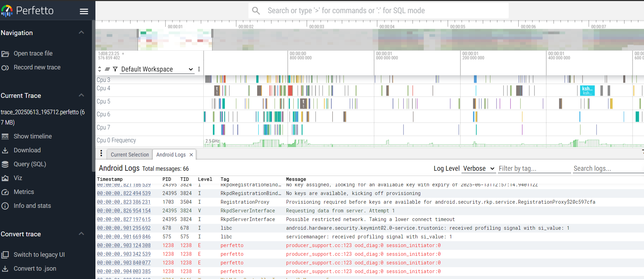Image resolution: width=644 pixels, height=279 pixels.
Task: Select Show timeline in sidebar
Action: point(33,136)
